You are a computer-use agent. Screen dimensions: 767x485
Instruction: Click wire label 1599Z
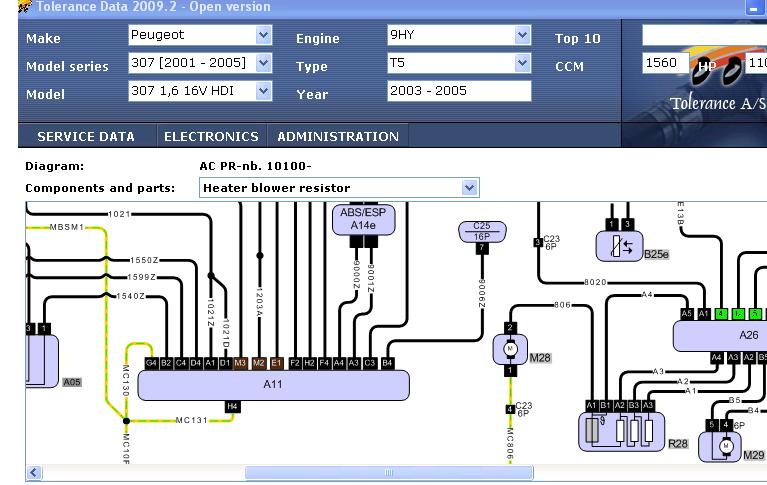(x=142, y=277)
